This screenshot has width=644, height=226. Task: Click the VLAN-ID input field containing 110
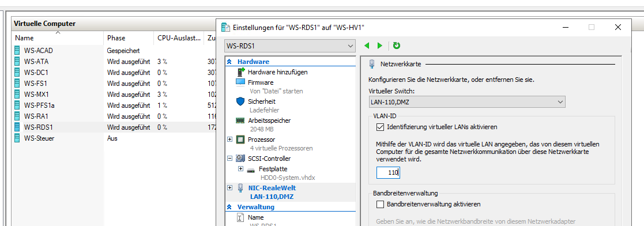388,172
